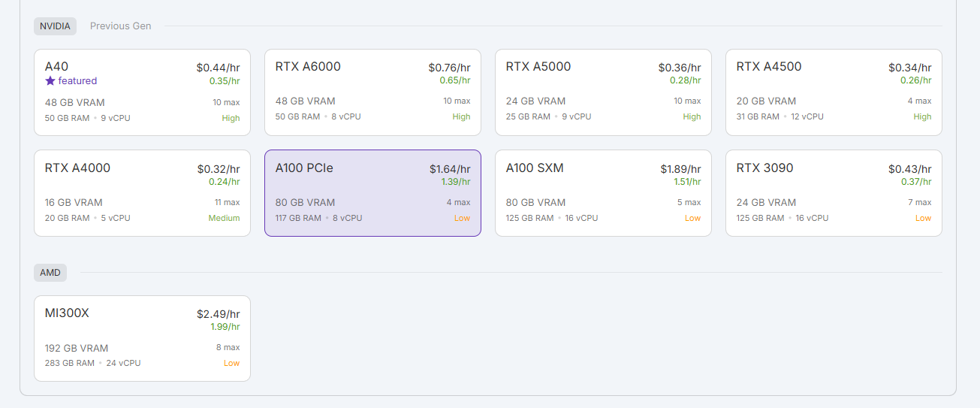Screen dimensions: 980x408
Task: Select the AMD MI300X GPU card
Action: [142, 338]
